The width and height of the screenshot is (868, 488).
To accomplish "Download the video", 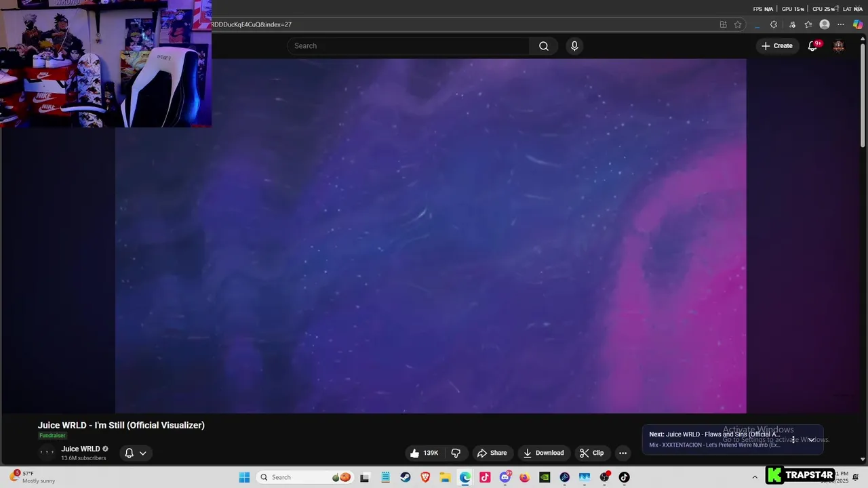I will [x=543, y=453].
